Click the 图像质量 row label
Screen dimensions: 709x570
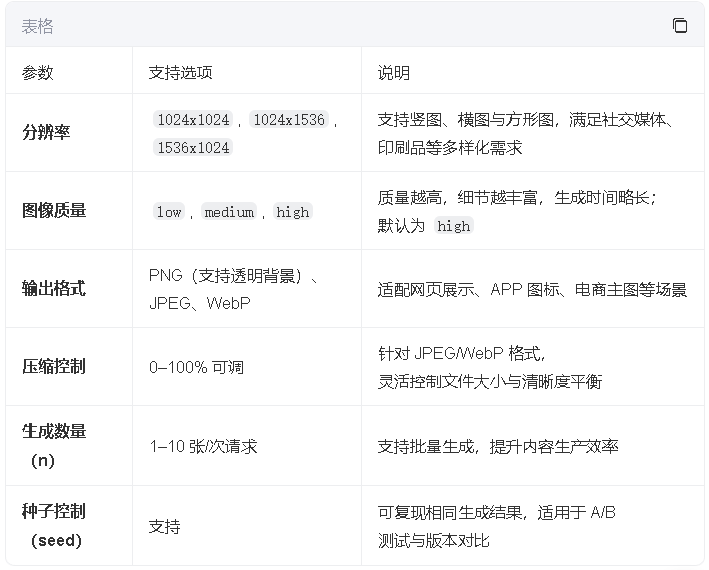54,210
